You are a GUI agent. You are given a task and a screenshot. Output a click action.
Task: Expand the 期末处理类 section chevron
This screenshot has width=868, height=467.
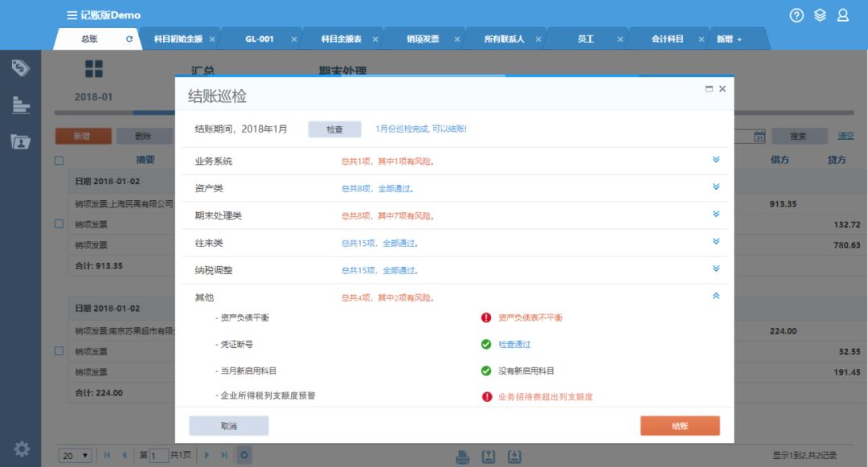click(x=715, y=215)
